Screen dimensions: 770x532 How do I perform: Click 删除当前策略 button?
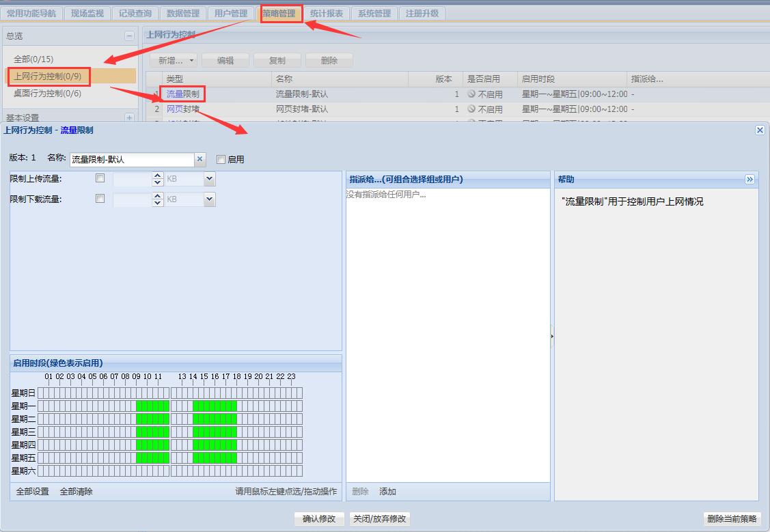[x=732, y=518]
